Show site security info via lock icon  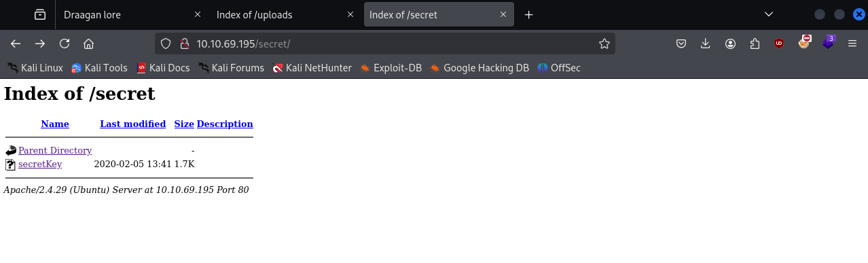point(183,43)
